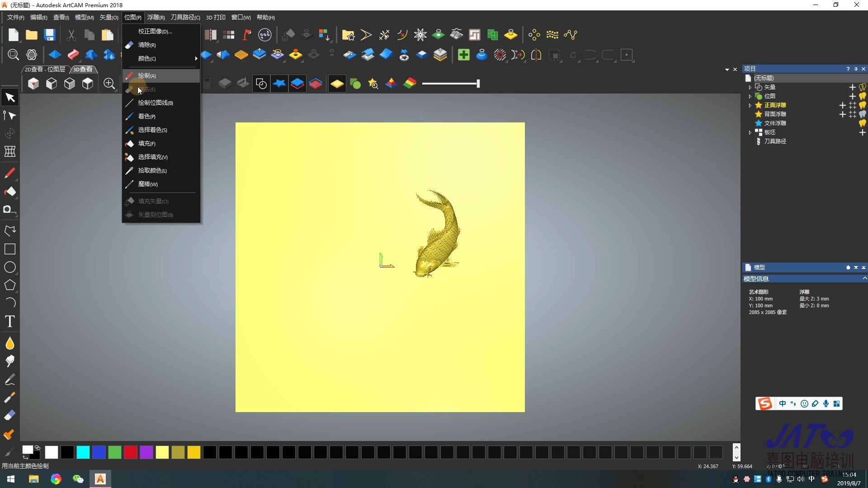The image size is (868, 488).
Task: Select the arrow Select tool in left toolbar
Action: pyautogui.click(x=10, y=98)
